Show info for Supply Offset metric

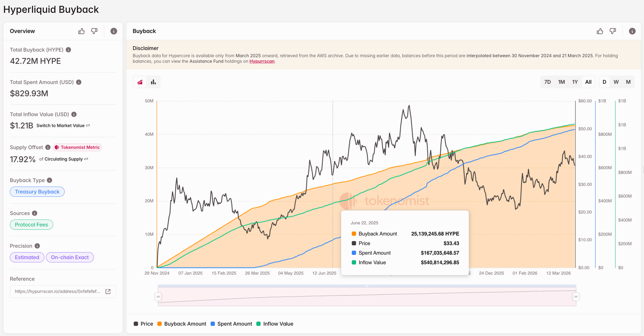[48, 147]
